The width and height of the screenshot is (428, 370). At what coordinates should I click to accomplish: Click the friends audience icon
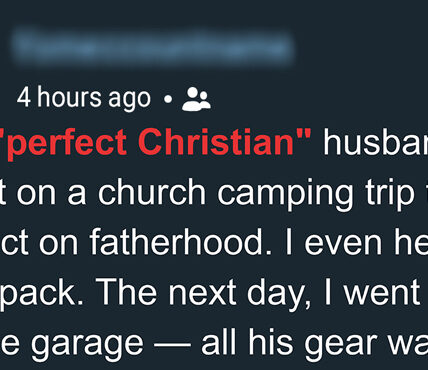pyautogui.click(x=196, y=99)
